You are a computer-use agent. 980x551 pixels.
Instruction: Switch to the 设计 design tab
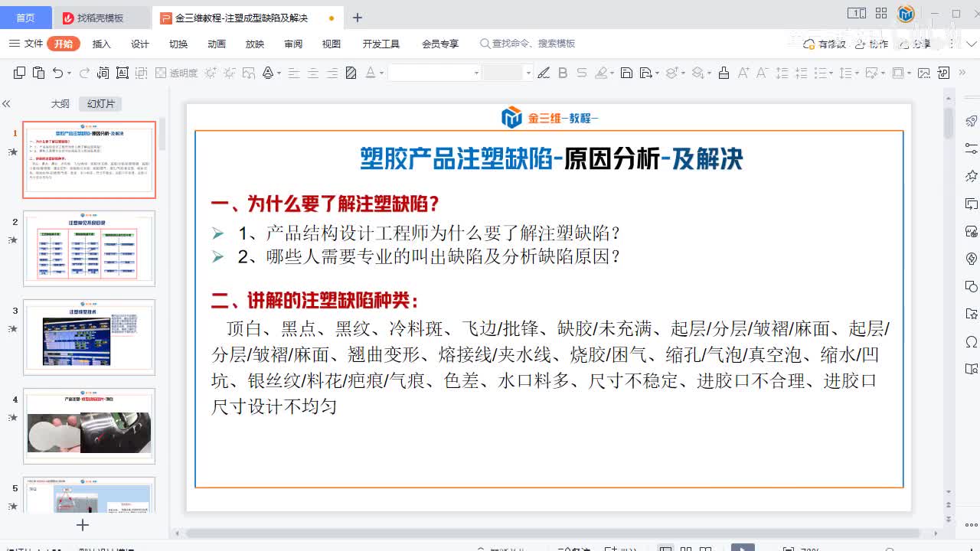140,44
